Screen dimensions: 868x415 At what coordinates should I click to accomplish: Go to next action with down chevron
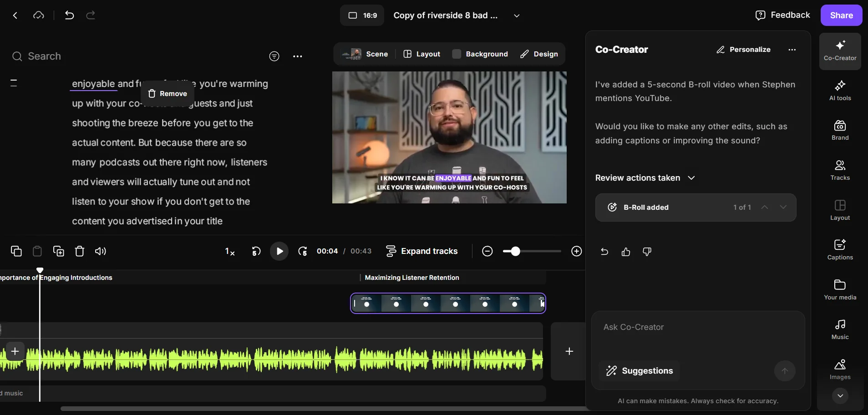pyautogui.click(x=783, y=207)
